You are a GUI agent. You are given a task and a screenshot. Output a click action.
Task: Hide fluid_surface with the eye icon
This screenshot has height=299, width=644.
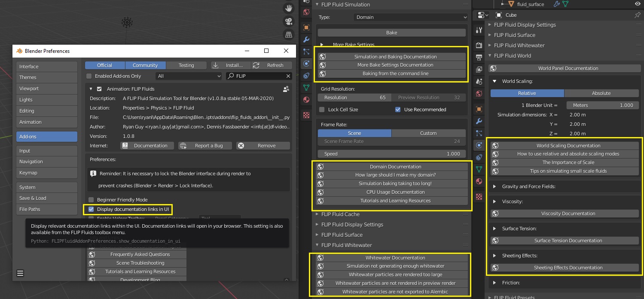click(638, 4)
